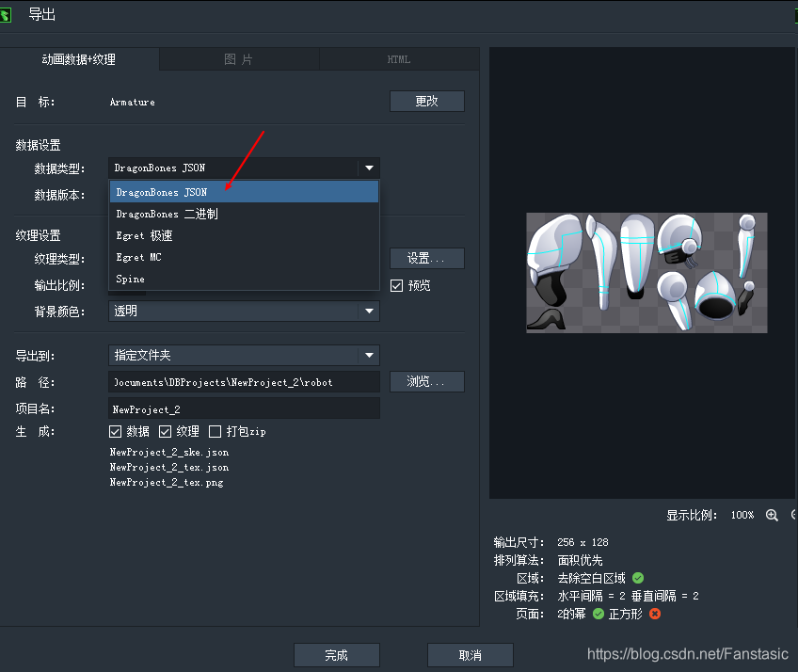Switch to the 动画数据+纹理 tab

point(79,59)
